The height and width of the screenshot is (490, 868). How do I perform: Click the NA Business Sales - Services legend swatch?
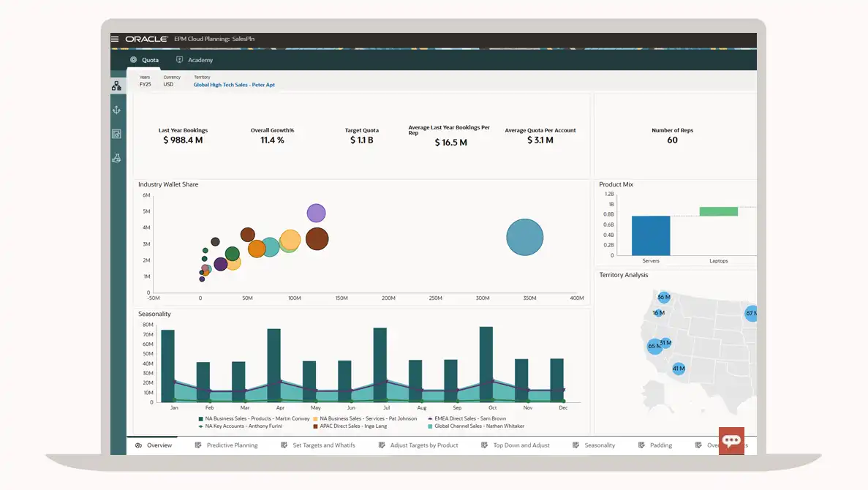(315, 418)
